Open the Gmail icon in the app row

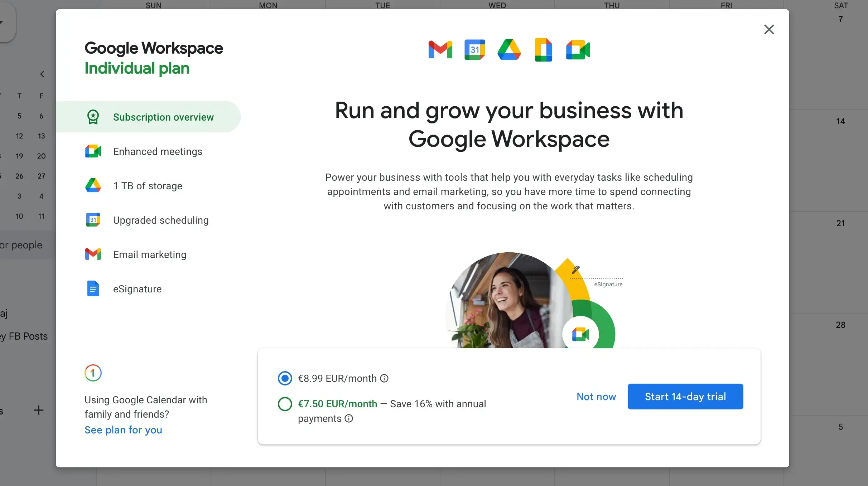click(440, 49)
